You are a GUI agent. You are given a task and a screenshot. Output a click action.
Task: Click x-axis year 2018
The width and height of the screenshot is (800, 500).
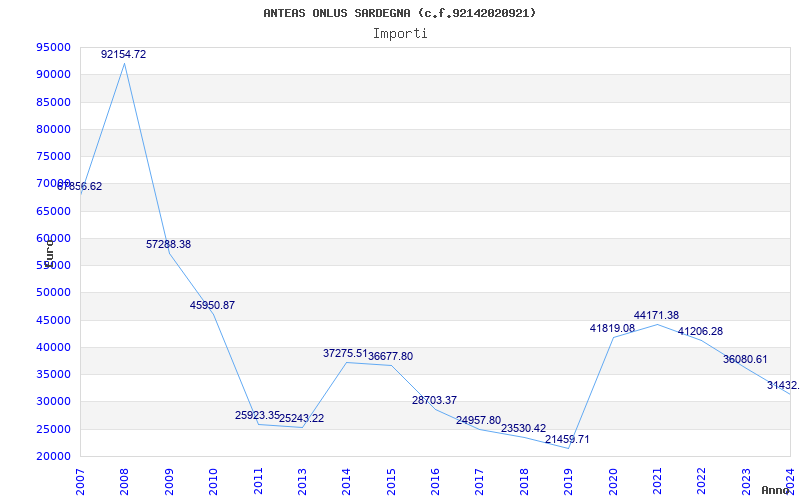pyautogui.click(x=524, y=482)
